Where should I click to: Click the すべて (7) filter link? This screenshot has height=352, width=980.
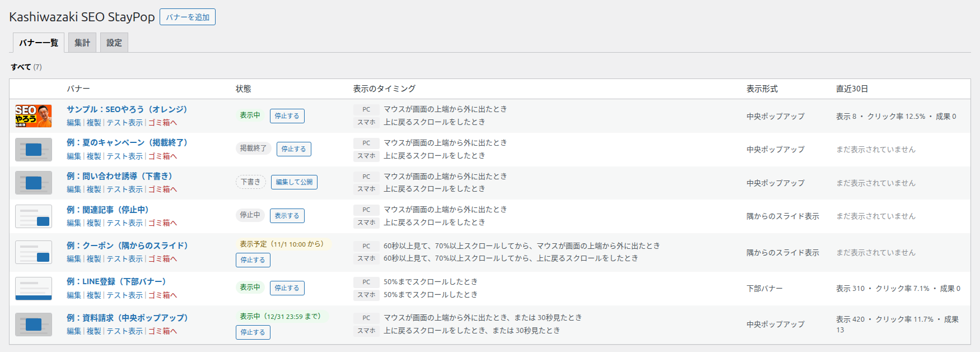(26, 67)
